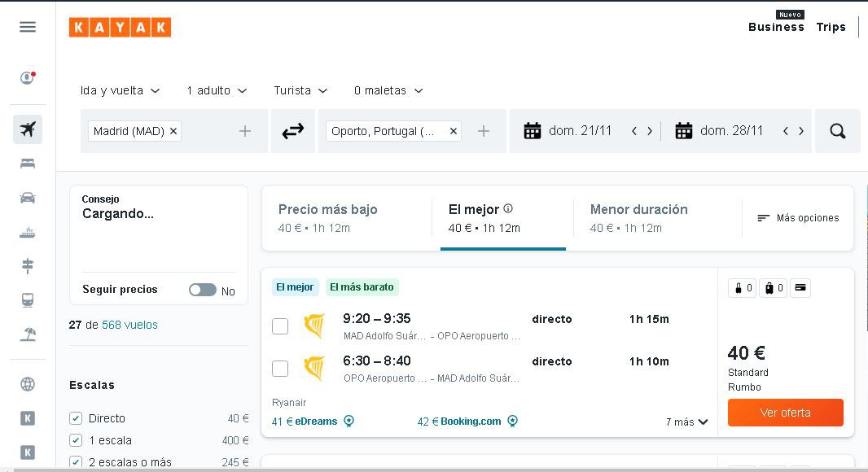This screenshot has width=868, height=472.
Task: Open Explore via the globe icon
Action: 28,384
